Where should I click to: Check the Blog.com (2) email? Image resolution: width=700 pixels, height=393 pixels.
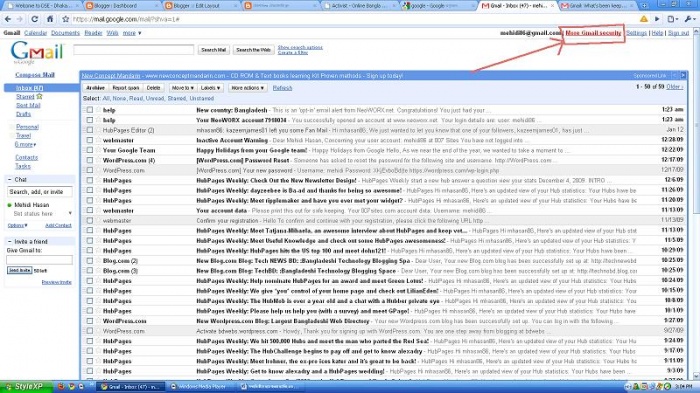(x=90, y=261)
